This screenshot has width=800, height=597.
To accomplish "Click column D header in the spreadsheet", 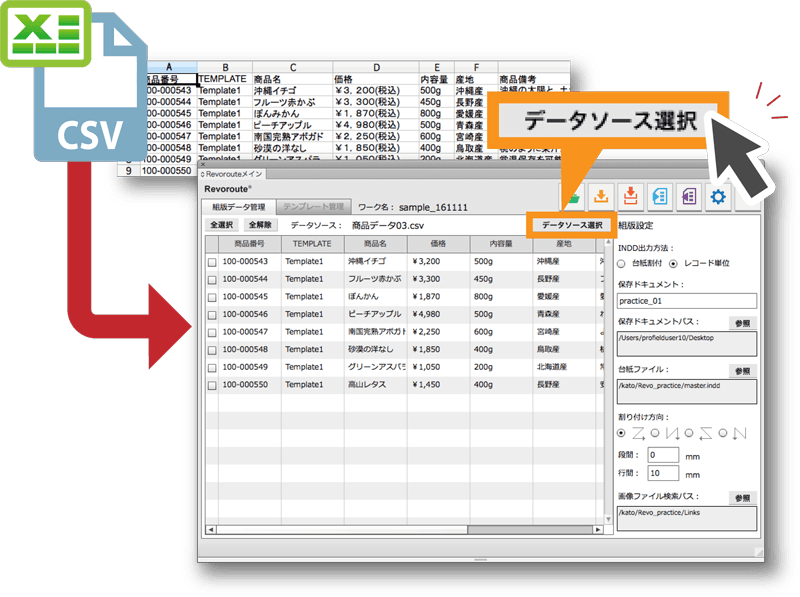I will (376, 67).
